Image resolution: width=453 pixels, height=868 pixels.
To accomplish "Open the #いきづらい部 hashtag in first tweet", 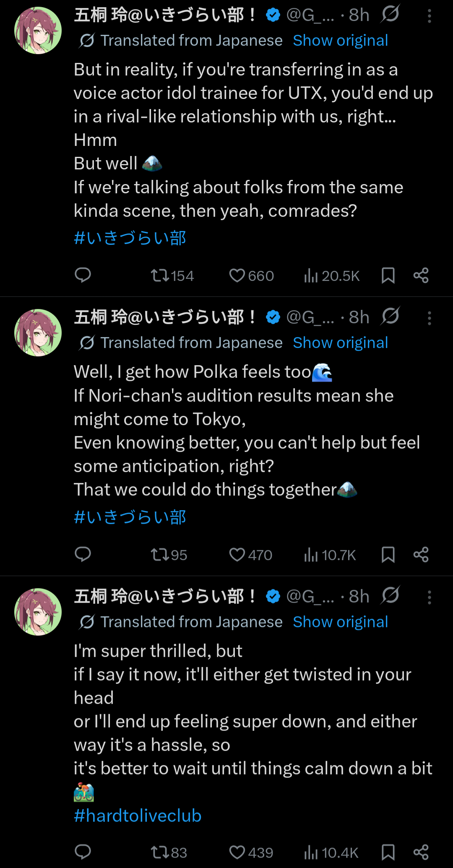I will coord(130,238).
